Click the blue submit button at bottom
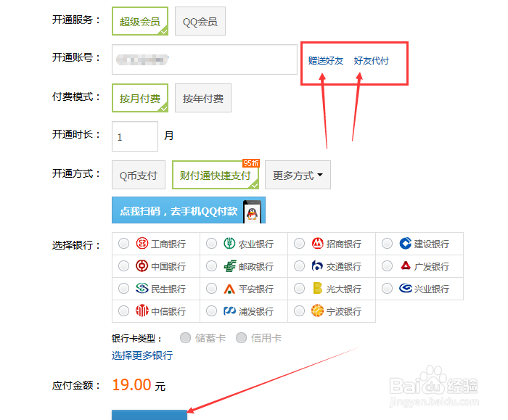The height and width of the screenshot is (420, 508). (x=149, y=415)
